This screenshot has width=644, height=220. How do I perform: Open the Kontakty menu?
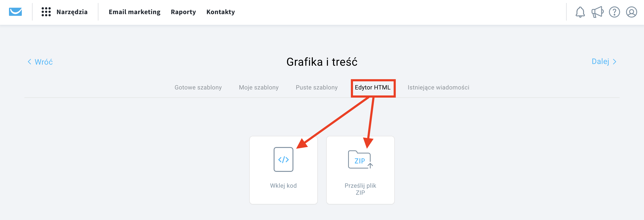pyautogui.click(x=220, y=12)
